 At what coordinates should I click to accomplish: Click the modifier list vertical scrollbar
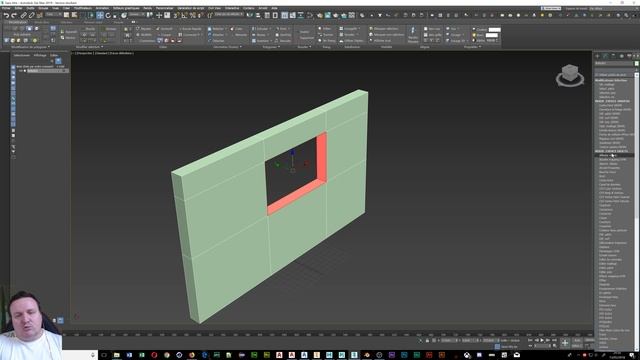pos(636,147)
